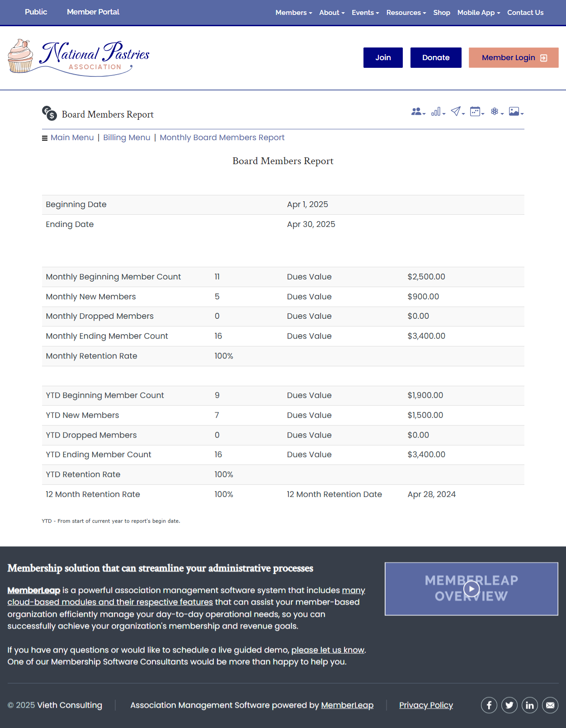Click Monthly Beginning Member Count dues '$2,500.00'

pyautogui.click(x=426, y=277)
